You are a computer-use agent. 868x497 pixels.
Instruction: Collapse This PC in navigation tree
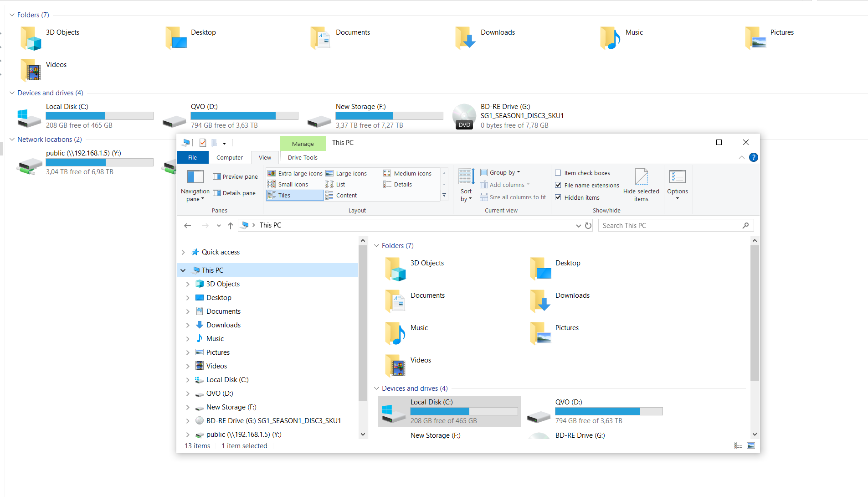(x=183, y=270)
